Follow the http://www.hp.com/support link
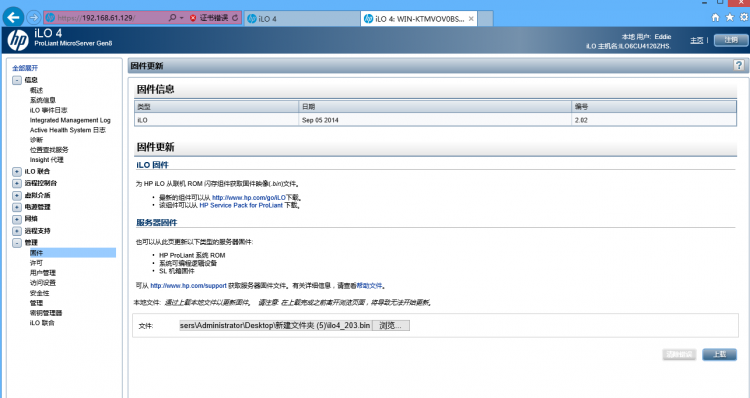The height and width of the screenshot is (398, 750). click(188, 286)
